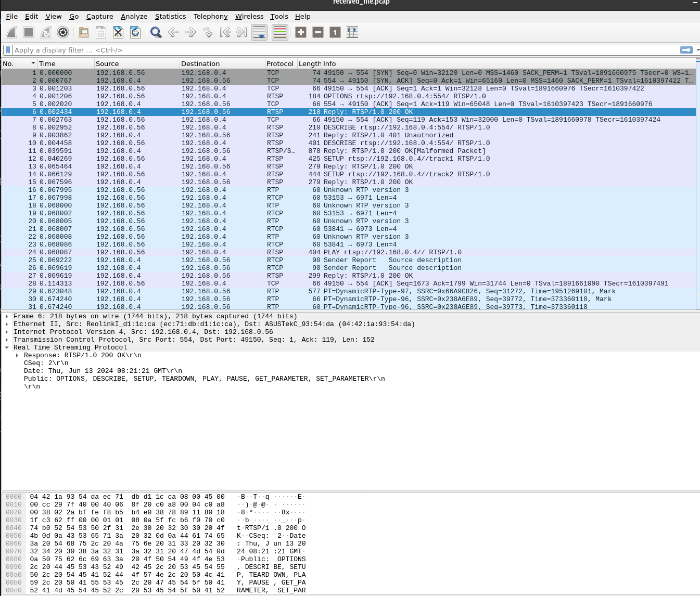Screen dimensions: 700x596
Task: Click the start capture shark fin icon
Action: point(11,32)
